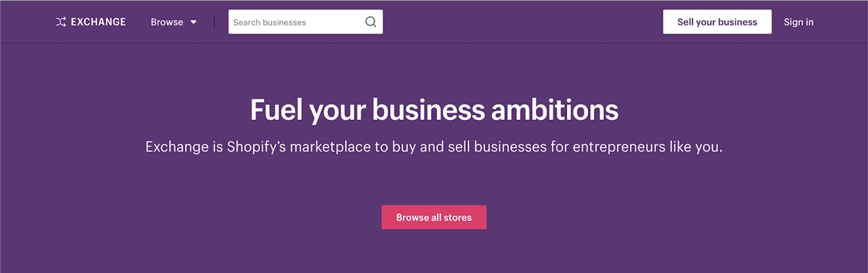This screenshot has width=868, height=273.
Task: Submit search with the magnifying glass icon
Action: click(x=371, y=22)
